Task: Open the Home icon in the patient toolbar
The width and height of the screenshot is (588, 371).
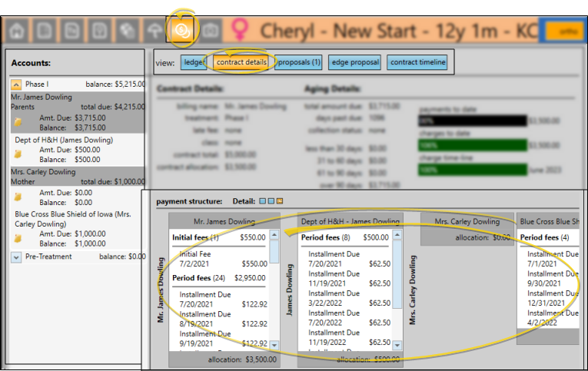Action: click(17, 30)
